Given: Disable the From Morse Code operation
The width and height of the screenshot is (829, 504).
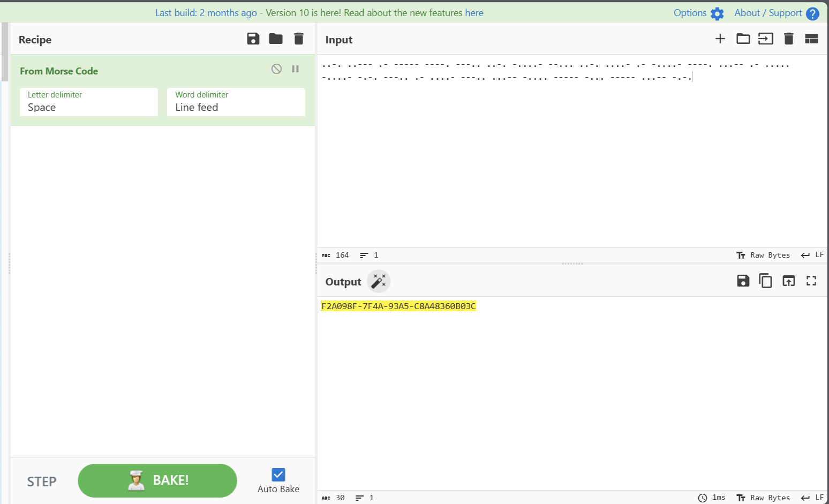Looking at the screenshot, I should [276, 69].
